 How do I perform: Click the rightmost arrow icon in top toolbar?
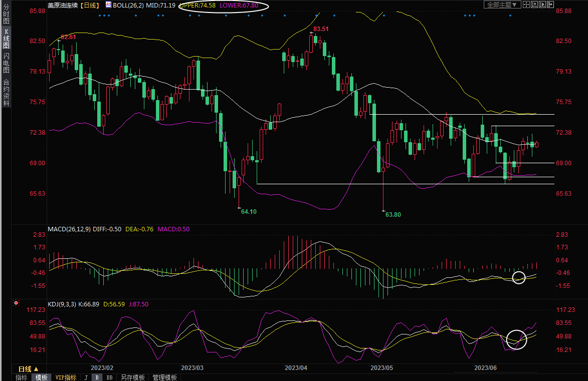(549, 5)
